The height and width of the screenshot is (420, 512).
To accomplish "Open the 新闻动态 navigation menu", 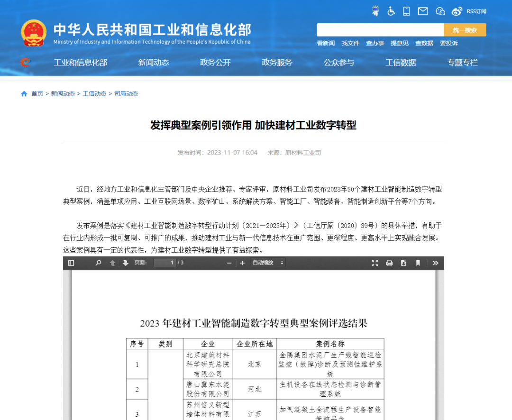I will tap(153, 62).
